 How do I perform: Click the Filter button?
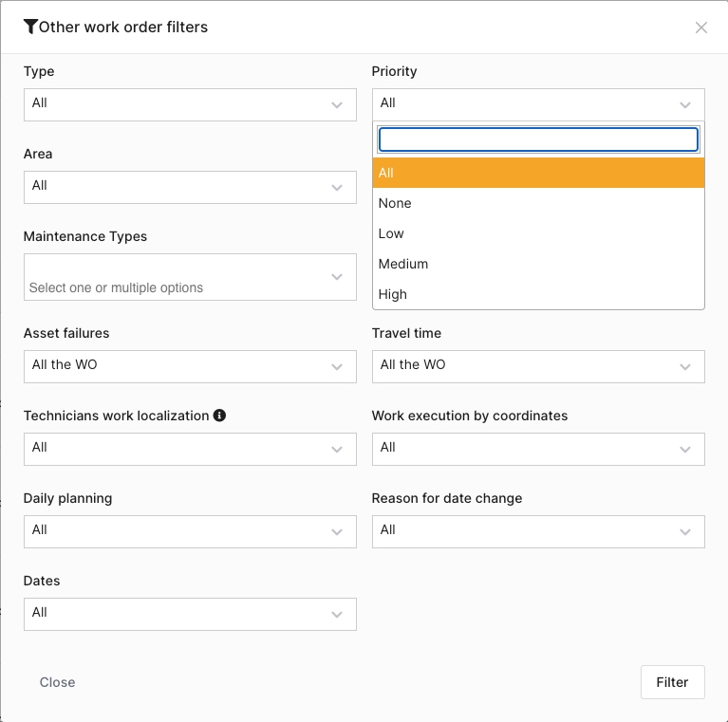pyautogui.click(x=672, y=682)
